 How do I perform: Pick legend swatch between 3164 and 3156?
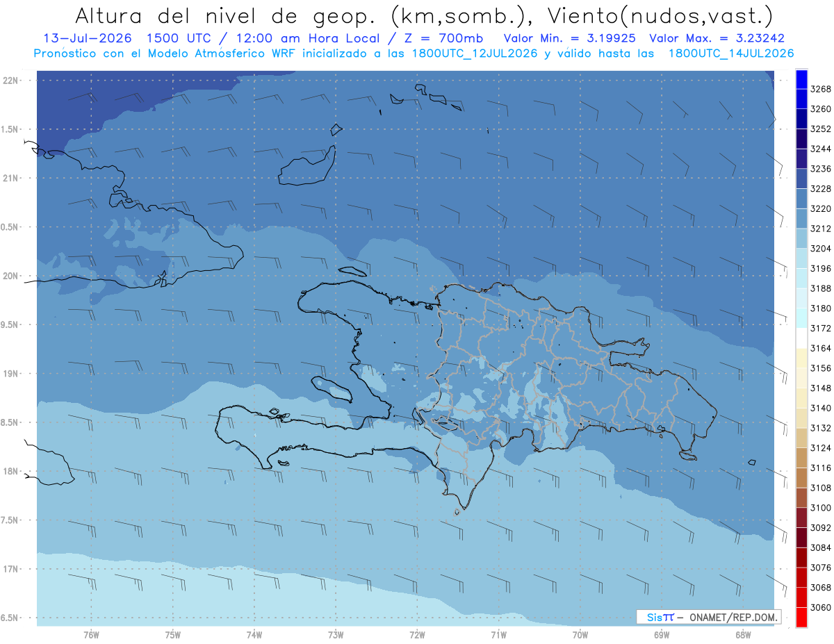tap(801, 358)
